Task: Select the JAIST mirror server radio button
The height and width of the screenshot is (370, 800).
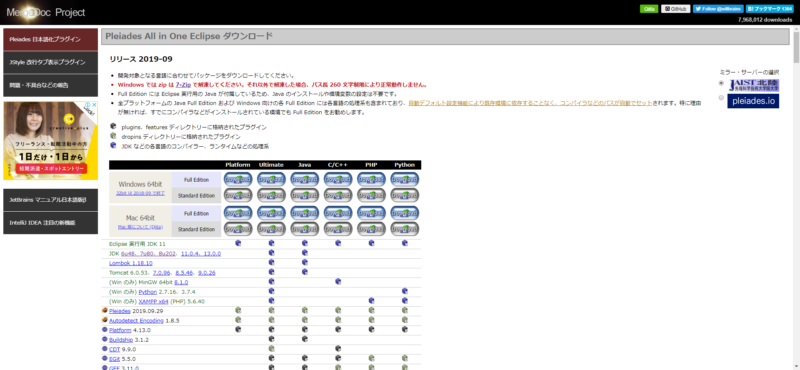Action: 721,83
